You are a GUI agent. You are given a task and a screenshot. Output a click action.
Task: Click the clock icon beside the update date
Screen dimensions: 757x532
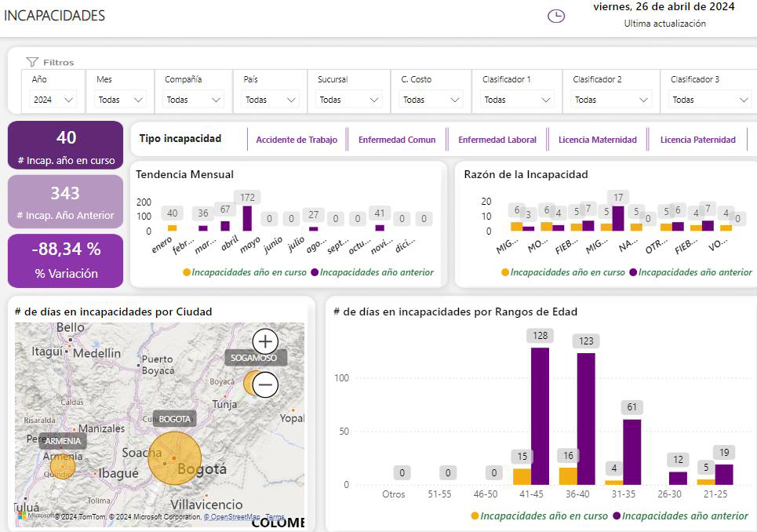(x=556, y=16)
